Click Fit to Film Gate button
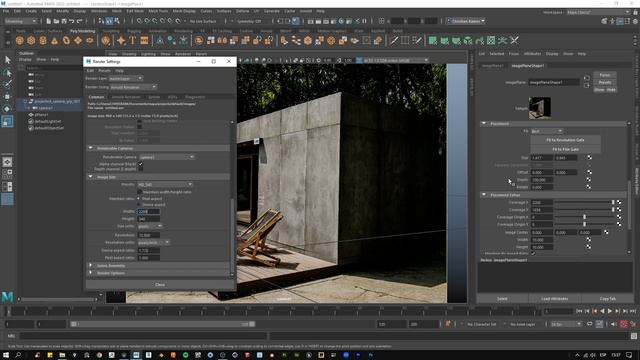This screenshot has height=360, width=640. click(x=565, y=149)
